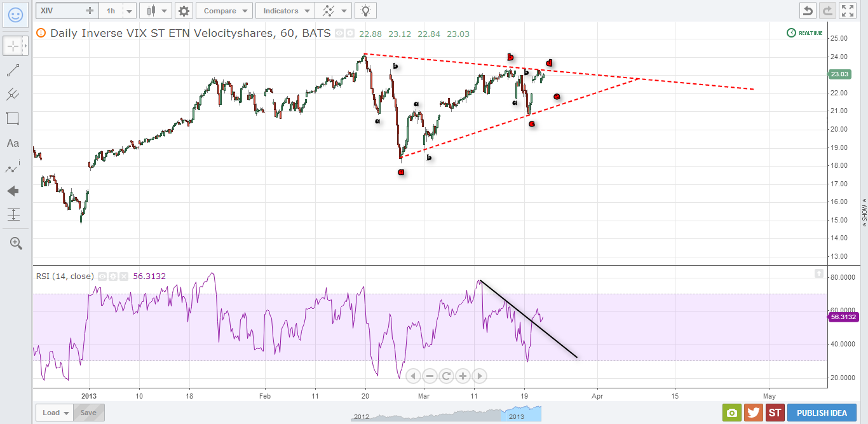Click the red 'd' wave label on chart

[550, 63]
